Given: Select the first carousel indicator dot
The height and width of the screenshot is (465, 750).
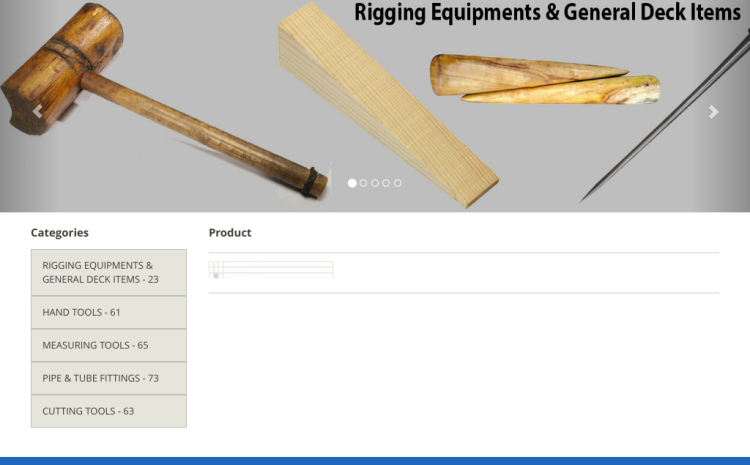Looking at the screenshot, I should click(352, 183).
